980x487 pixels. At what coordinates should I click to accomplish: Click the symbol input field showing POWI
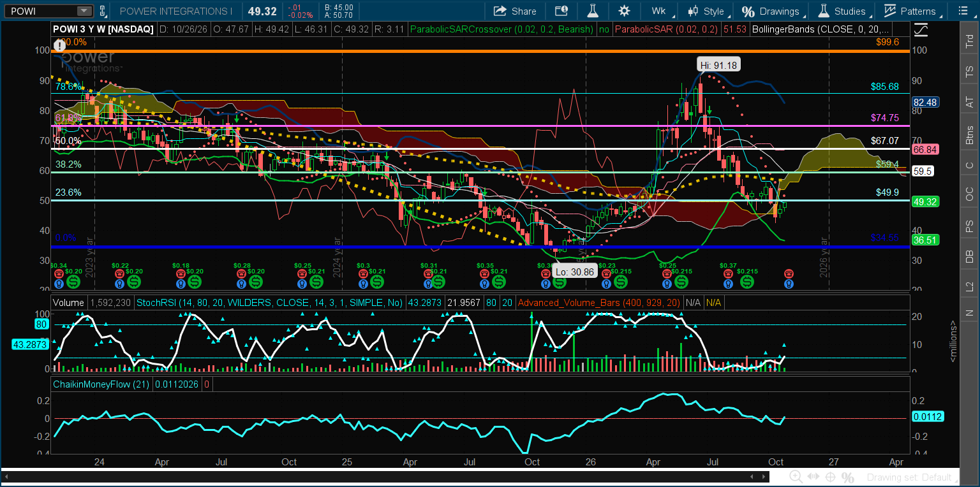tap(40, 11)
